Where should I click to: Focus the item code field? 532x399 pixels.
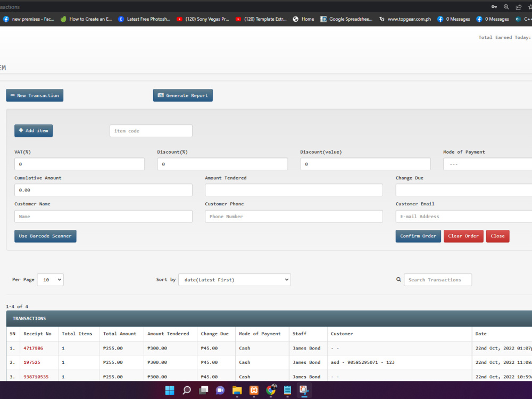[x=151, y=131]
